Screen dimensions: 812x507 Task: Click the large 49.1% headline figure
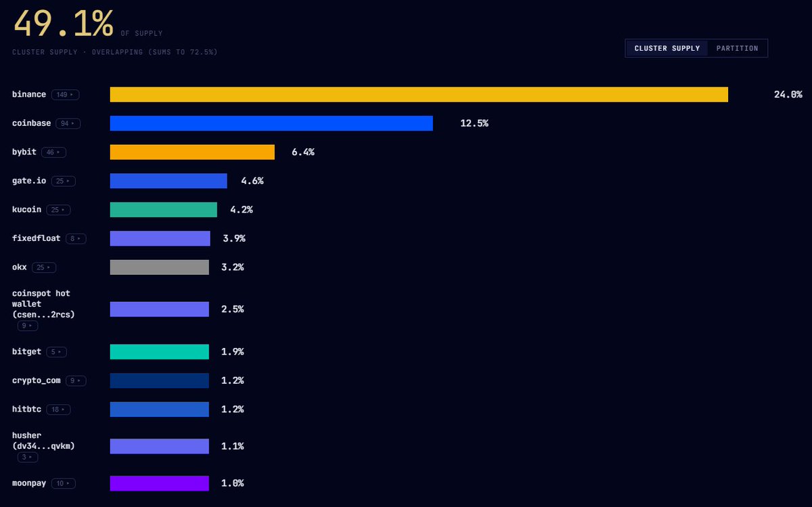[63, 24]
